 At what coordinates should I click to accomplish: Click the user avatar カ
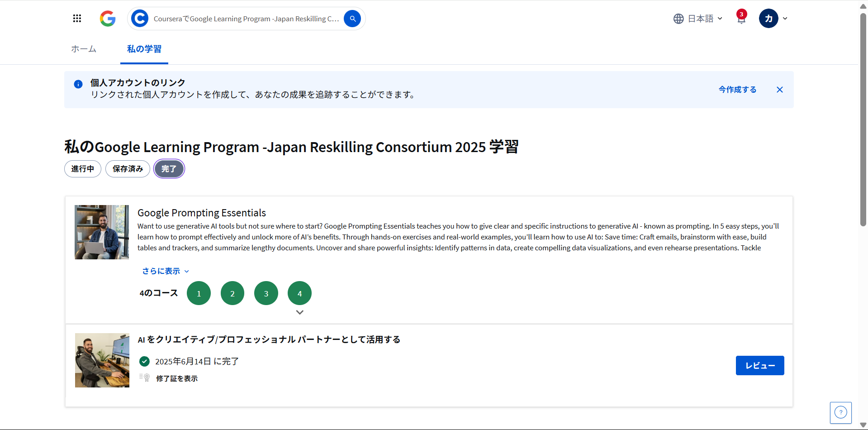768,19
